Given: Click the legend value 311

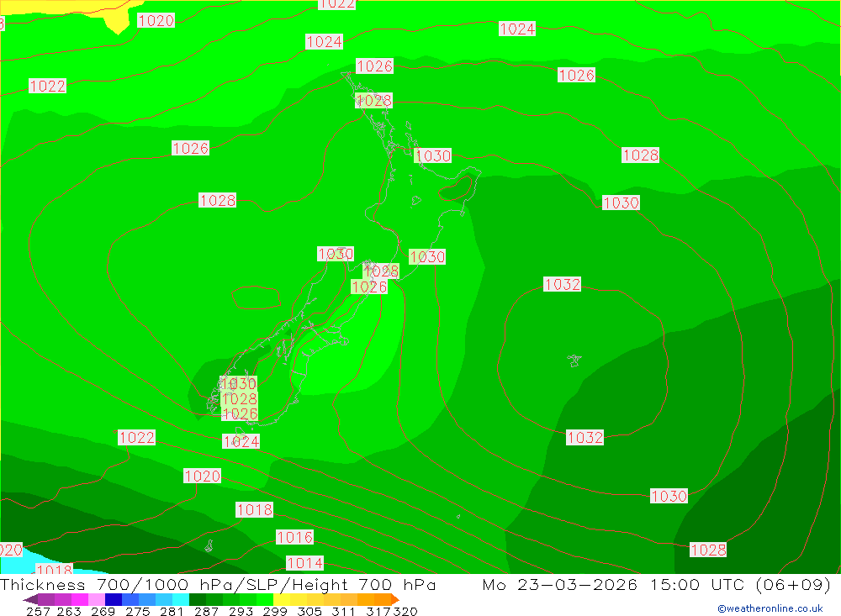Looking at the screenshot, I should [343, 611].
